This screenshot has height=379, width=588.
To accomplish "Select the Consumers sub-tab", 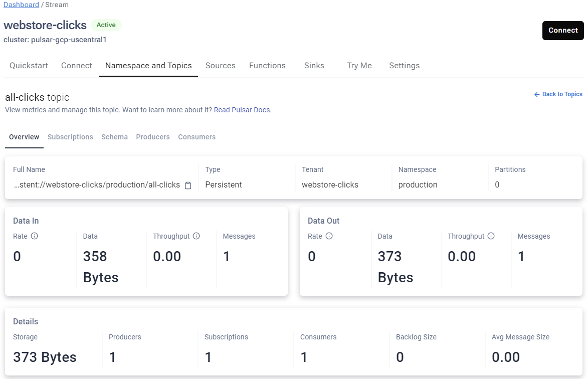I will [197, 137].
